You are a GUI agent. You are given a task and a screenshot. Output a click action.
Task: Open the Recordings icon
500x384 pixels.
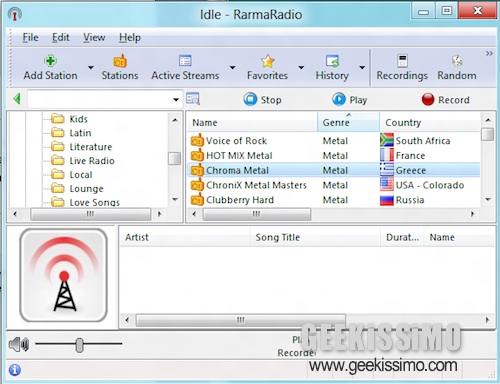(x=402, y=61)
